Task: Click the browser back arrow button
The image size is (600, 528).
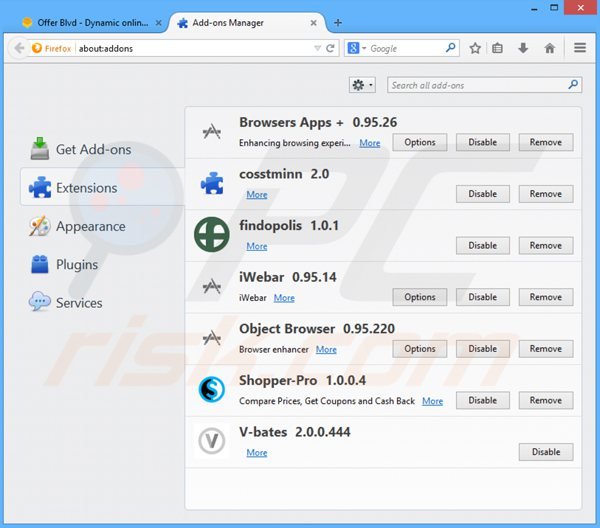Action: coord(19,48)
